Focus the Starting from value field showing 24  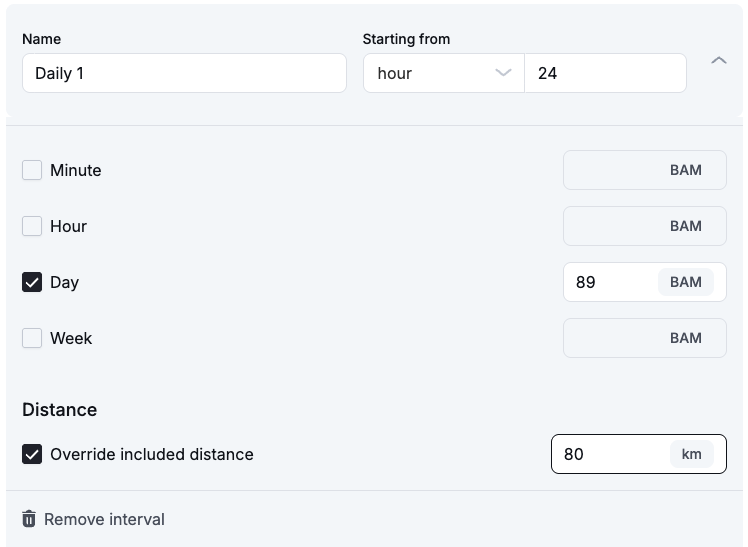click(x=605, y=73)
